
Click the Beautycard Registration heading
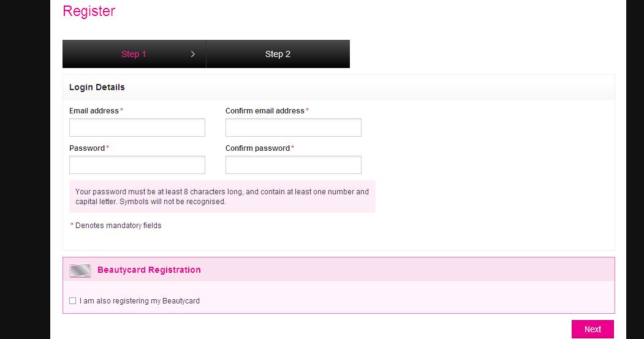tap(149, 270)
